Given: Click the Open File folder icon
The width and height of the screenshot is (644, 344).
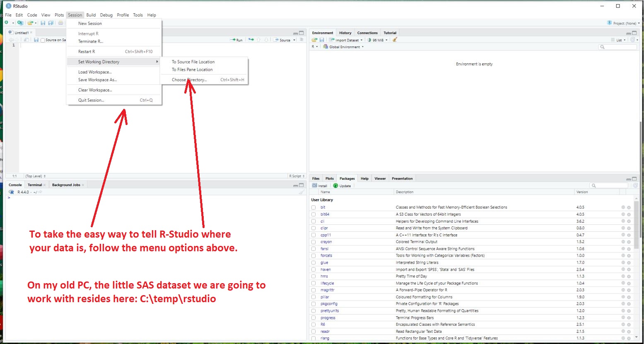Looking at the screenshot, I should 30,23.
